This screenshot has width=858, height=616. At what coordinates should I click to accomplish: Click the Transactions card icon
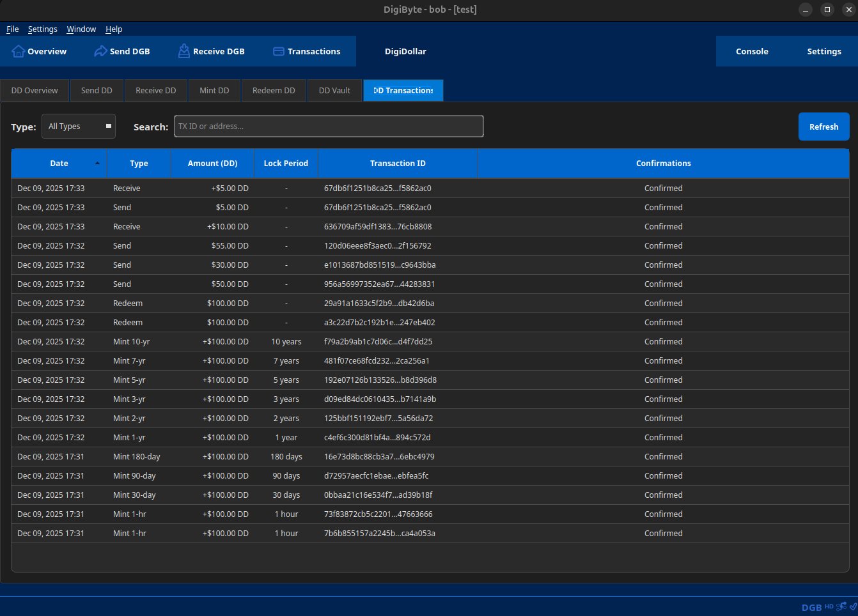pyautogui.click(x=279, y=52)
